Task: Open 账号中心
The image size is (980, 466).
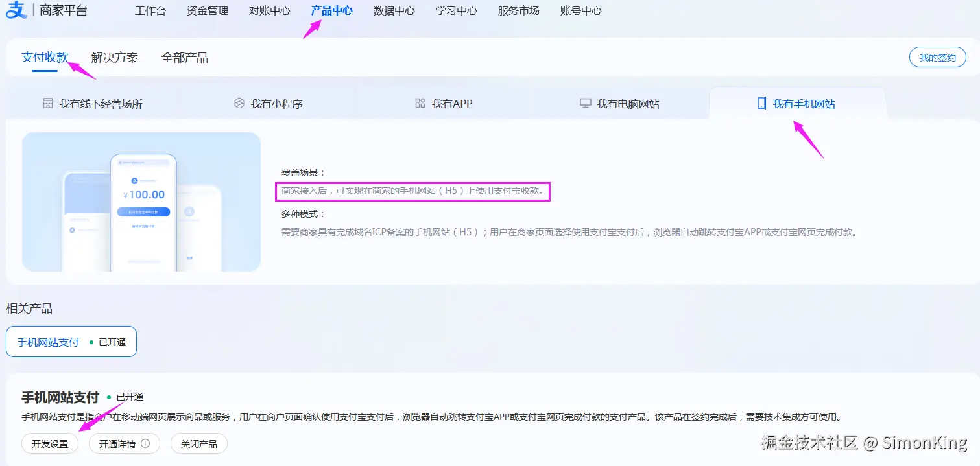Action: (x=581, y=10)
